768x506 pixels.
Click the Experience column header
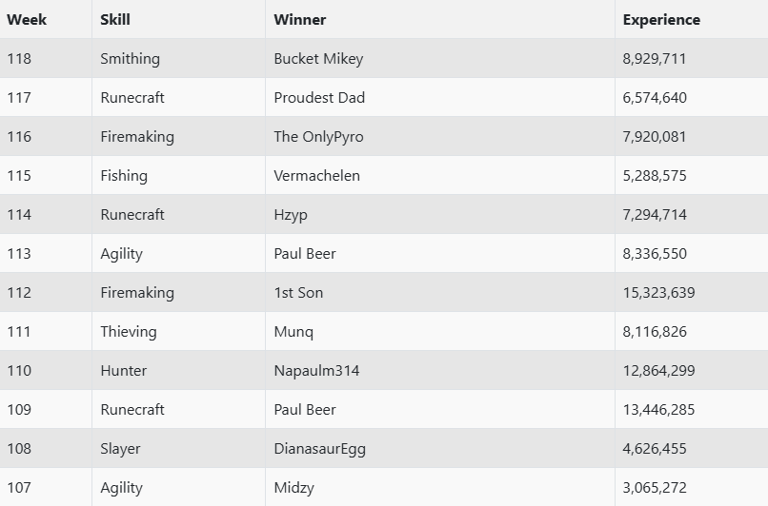point(661,19)
